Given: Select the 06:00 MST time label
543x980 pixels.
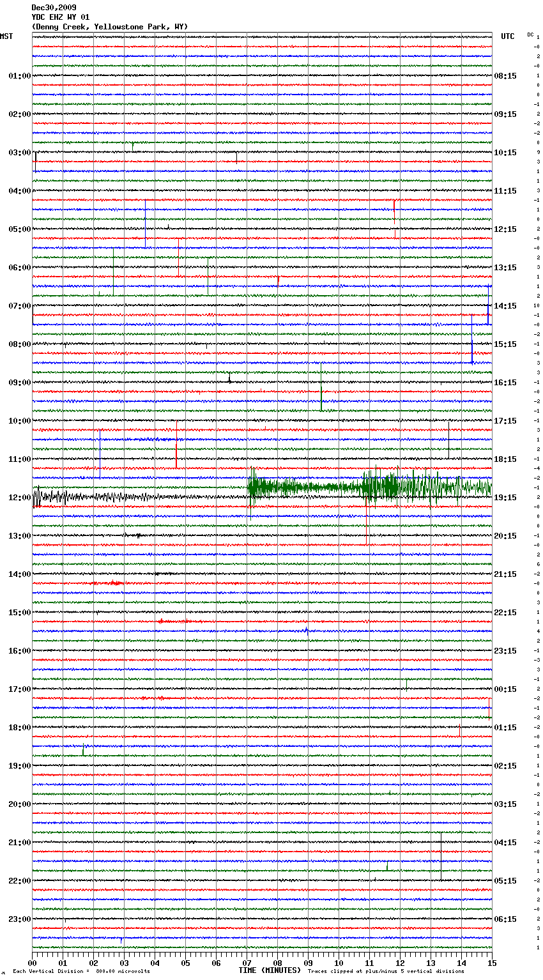Looking at the screenshot, I should pyautogui.click(x=20, y=268).
